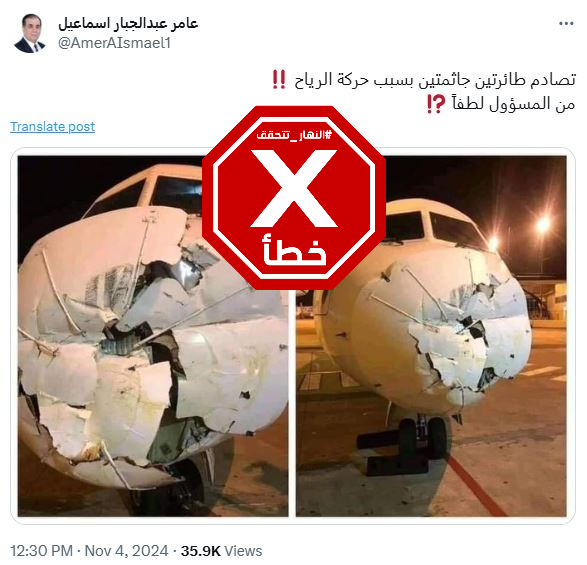This screenshot has height=565, width=587.
Task: Click the white X on red stamp
Action: coord(294,188)
